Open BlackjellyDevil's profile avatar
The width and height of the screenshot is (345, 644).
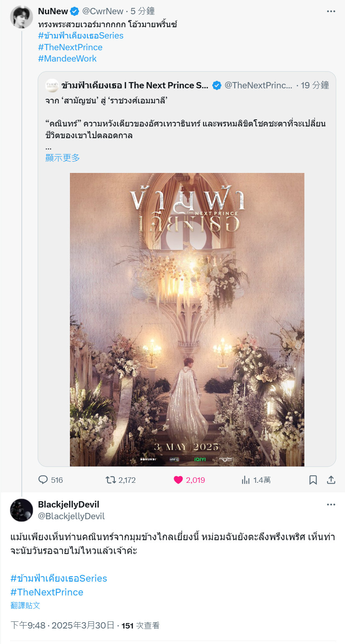point(21,510)
